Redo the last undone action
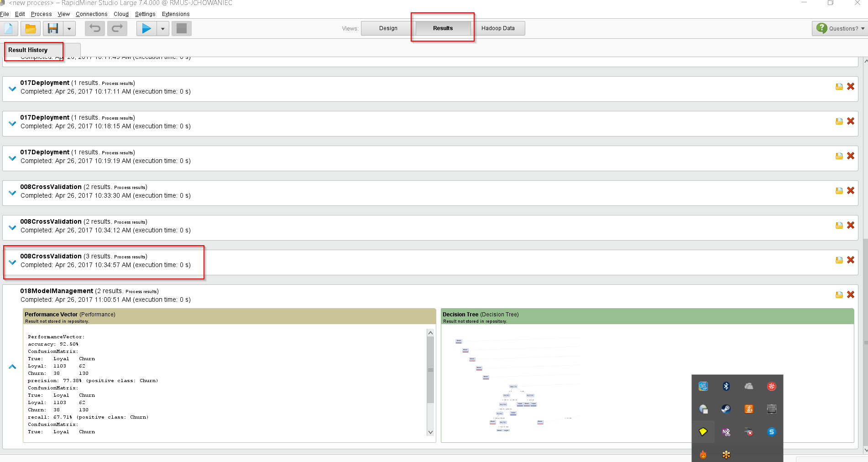The image size is (868, 462). (x=117, y=29)
